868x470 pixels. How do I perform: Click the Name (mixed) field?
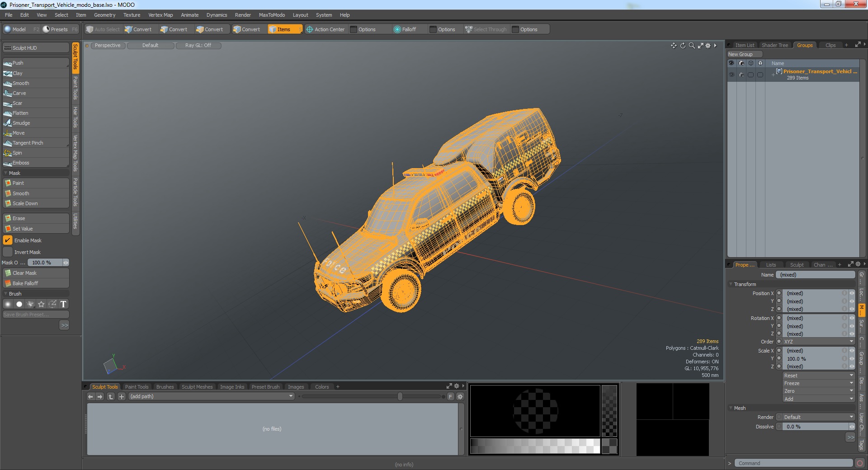[816, 275]
